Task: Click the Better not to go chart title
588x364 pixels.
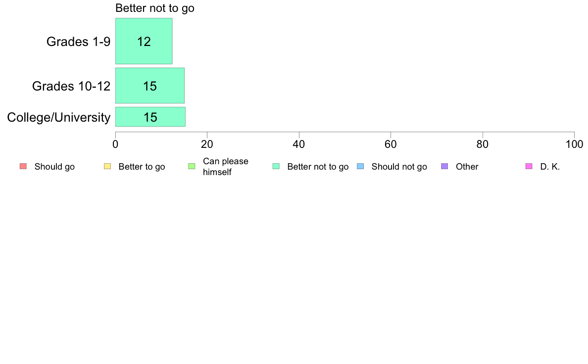Action: [x=155, y=8]
